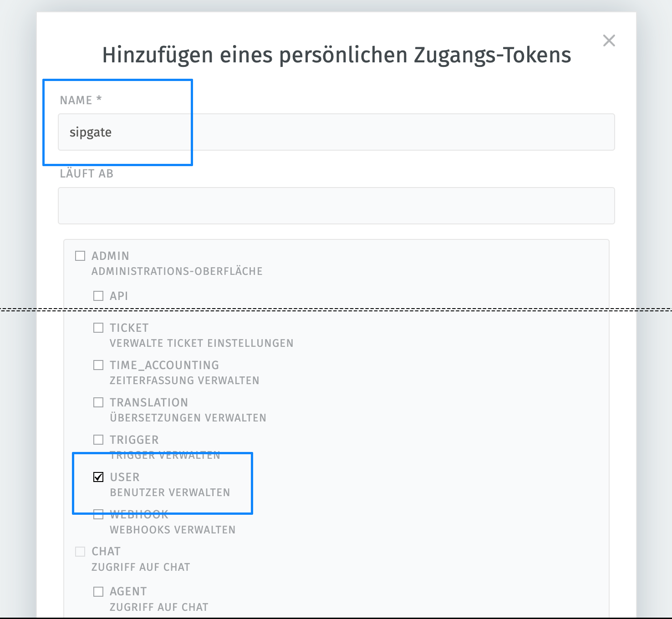Click the WEBHOOKS VERWALTEN description
The image size is (672, 619).
click(x=172, y=529)
